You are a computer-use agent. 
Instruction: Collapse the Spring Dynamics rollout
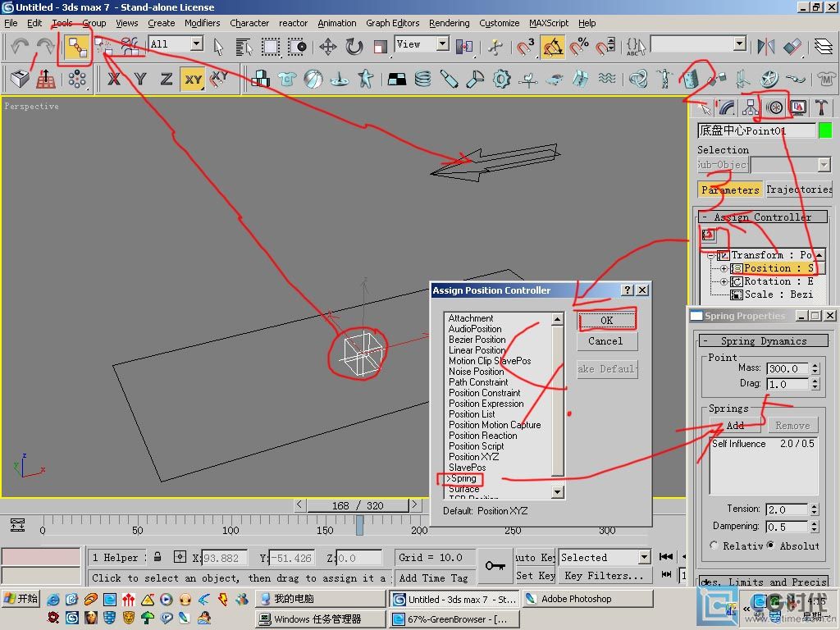point(764,340)
